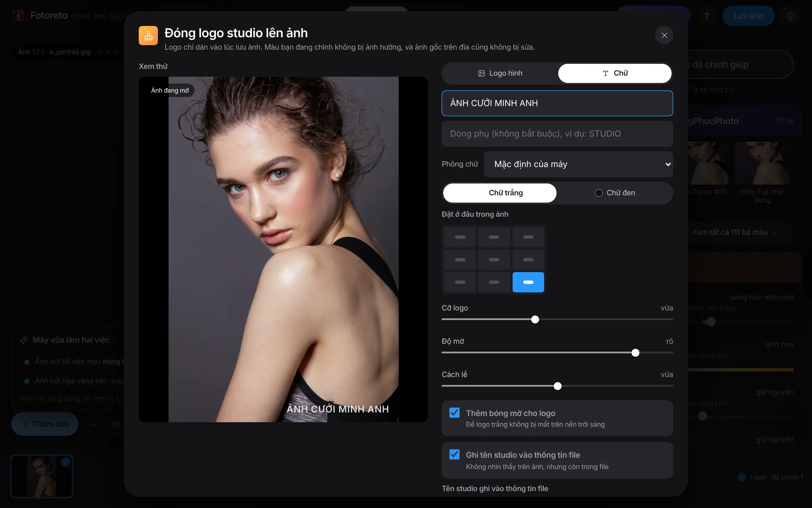Select the highlighted bottom-right logo position
Image resolution: width=812 pixels, height=508 pixels.
(x=528, y=282)
